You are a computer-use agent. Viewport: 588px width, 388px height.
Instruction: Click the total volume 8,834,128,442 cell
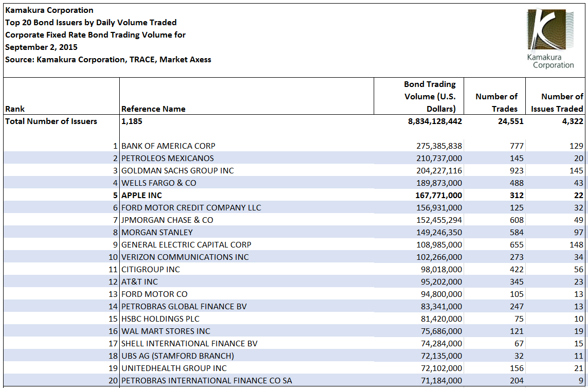point(435,121)
